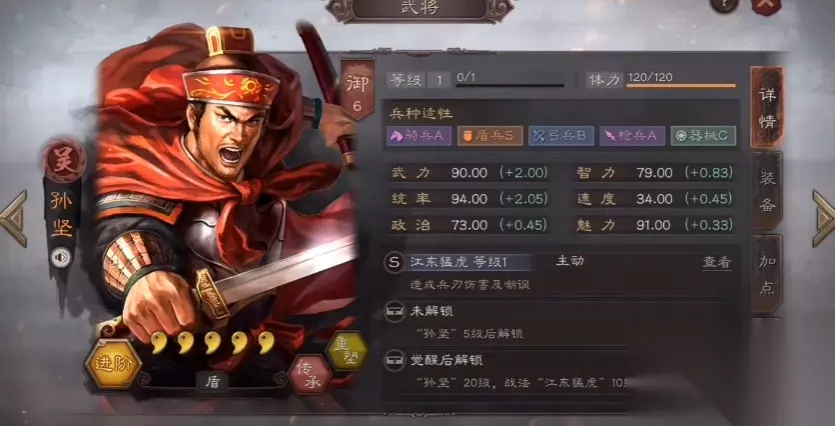Switch to previous general with left arrow
The image size is (835, 426).
point(13,218)
